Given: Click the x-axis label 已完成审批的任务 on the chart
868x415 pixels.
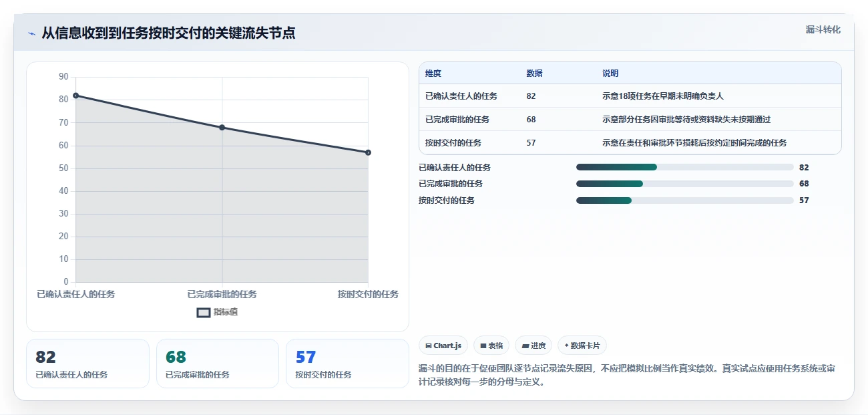Looking at the screenshot, I should pyautogui.click(x=222, y=294).
